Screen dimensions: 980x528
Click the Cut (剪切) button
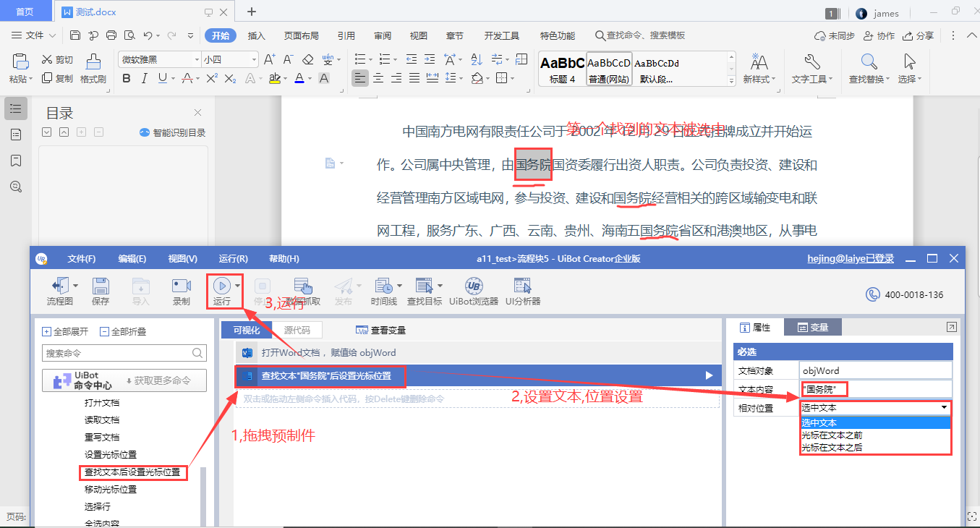point(58,60)
